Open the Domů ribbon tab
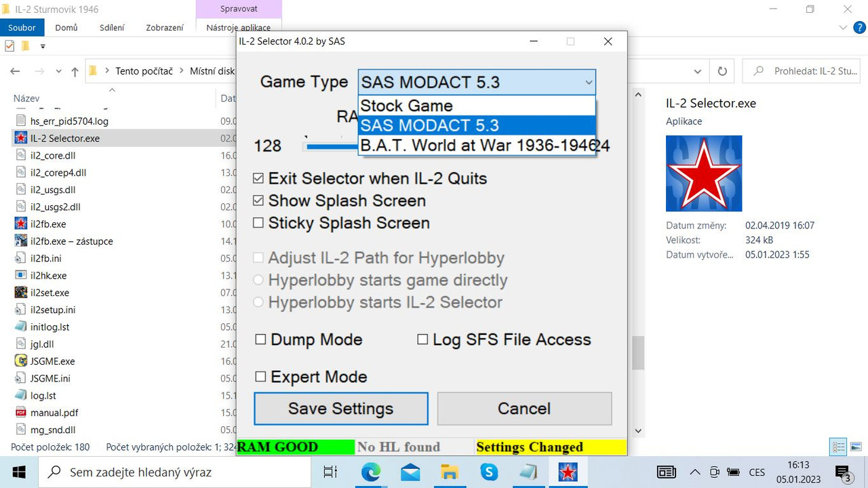The height and width of the screenshot is (488, 868). pyautogui.click(x=66, y=28)
